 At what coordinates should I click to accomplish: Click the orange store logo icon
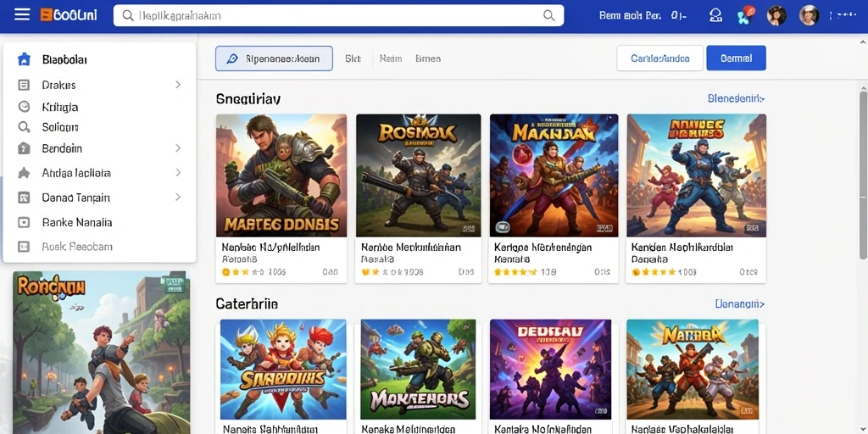point(46,15)
